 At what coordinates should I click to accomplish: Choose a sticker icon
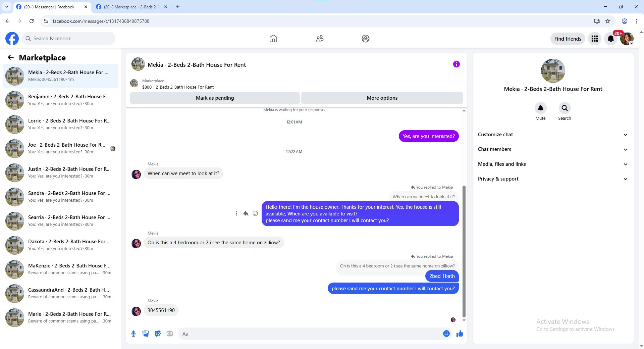tap(158, 334)
